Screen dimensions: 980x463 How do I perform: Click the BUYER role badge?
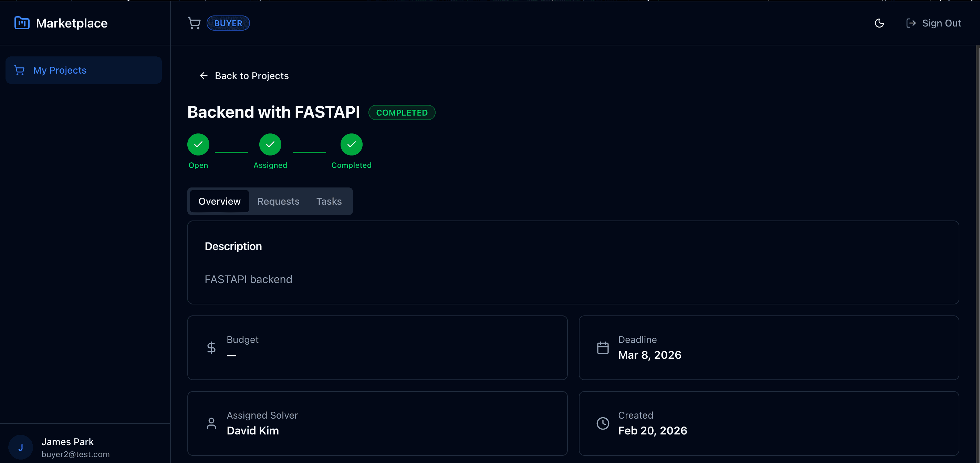pos(228,23)
